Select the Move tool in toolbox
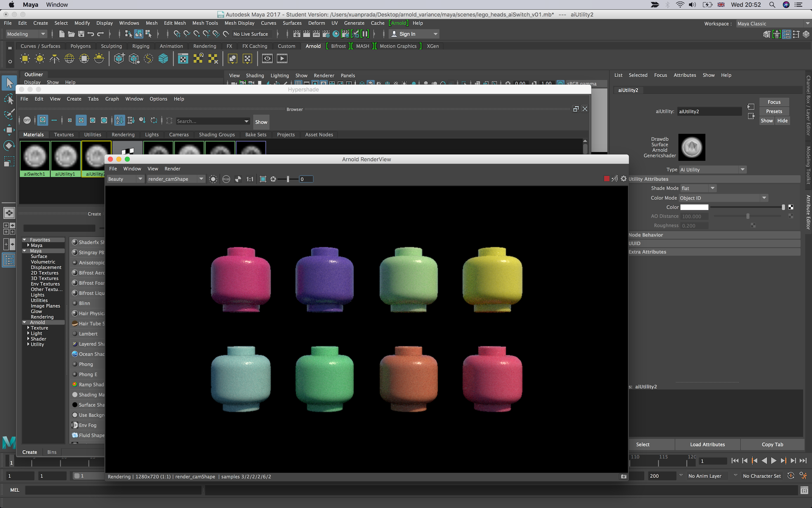The width and height of the screenshot is (812, 508). [x=9, y=130]
